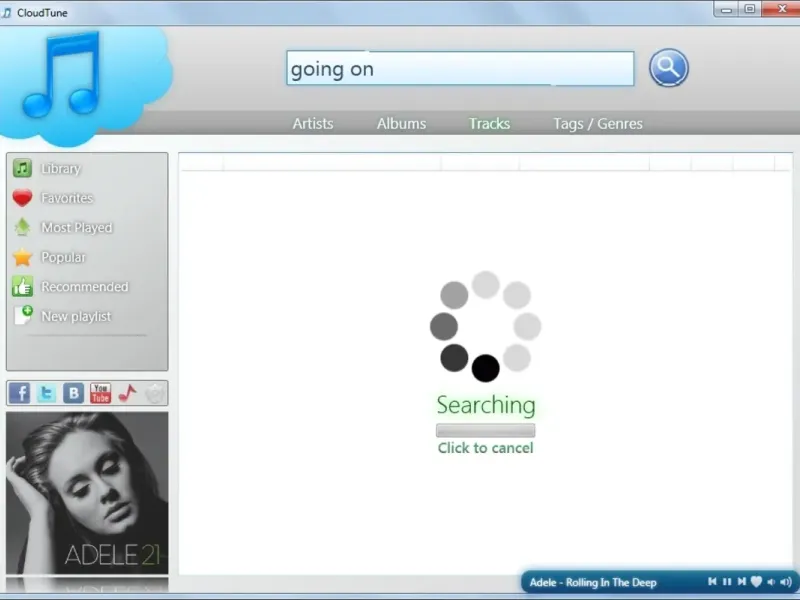Favorite the song with the player's heart icon
800x600 pixels.
pos(756,582)
